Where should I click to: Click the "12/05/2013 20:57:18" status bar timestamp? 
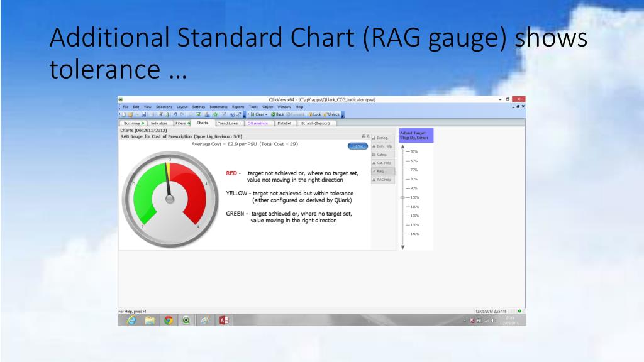pyautogui.click(x=491, y=311)
